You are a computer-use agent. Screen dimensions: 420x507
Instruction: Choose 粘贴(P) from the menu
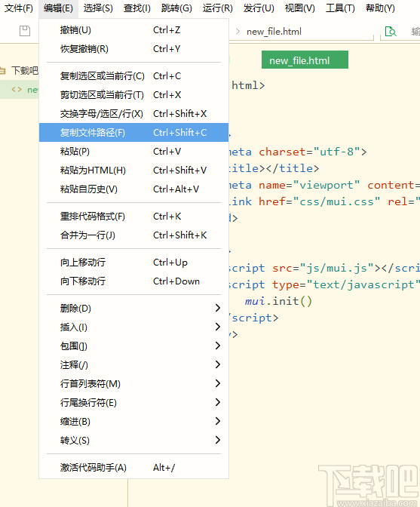click(133, 152)
